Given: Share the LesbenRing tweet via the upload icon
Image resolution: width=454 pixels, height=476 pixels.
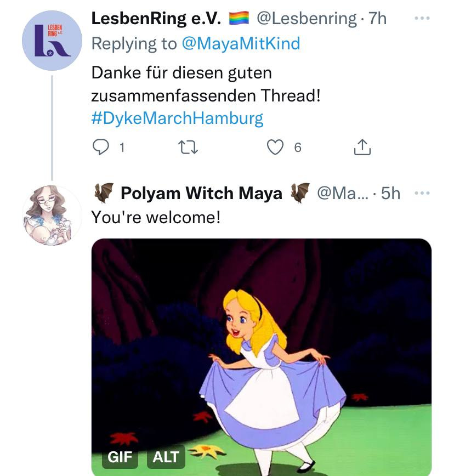Looking at the screenshot, I should [x=362, y=147].
